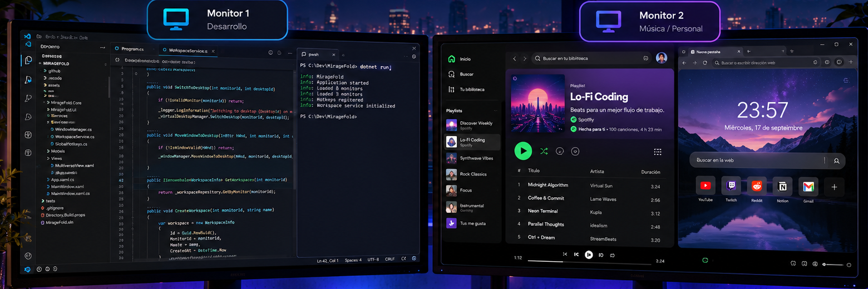Open the Explorer icon in VS Code activity bar
Screen dimensions: 868x289
(28, 61)
